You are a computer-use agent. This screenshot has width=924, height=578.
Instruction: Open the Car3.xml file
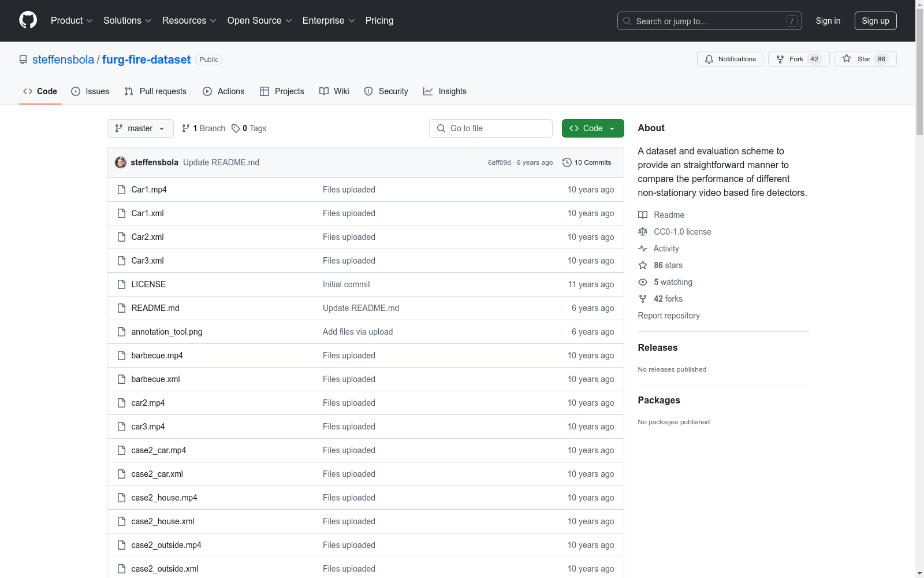pos(147,261)
